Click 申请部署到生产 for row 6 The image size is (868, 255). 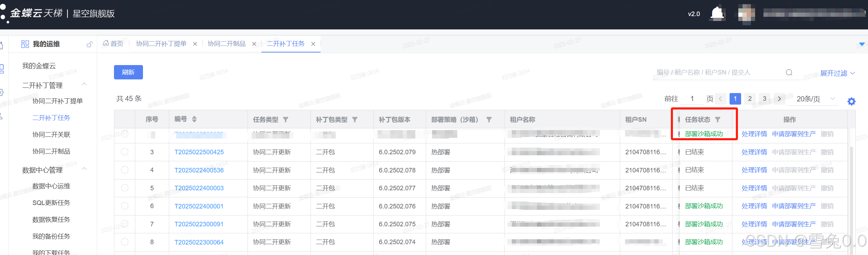click(x=794, y=206)
